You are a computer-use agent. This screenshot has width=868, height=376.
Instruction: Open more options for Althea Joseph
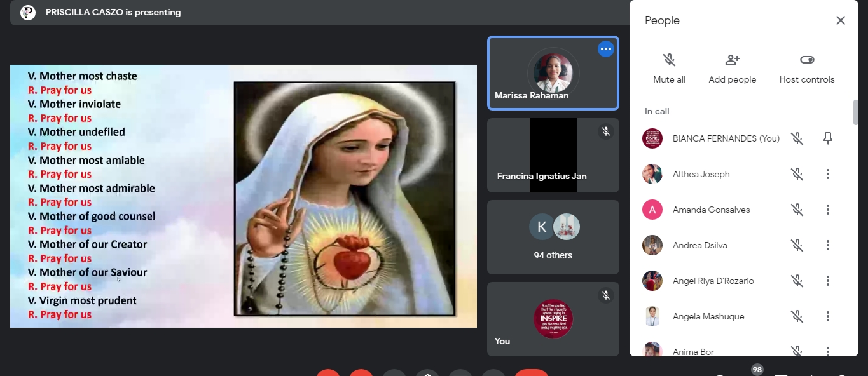coord(828,174)
